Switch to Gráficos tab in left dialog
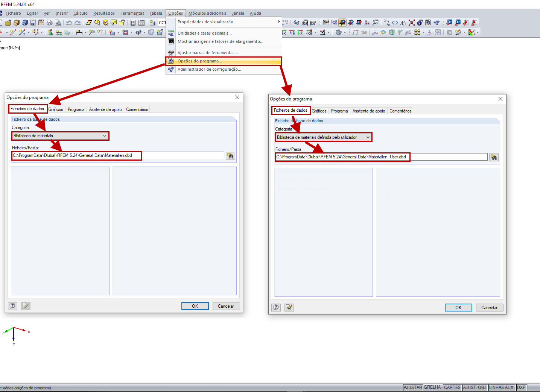Image resolution: width=540 pixels, height=392 pixels. (56, 109)
